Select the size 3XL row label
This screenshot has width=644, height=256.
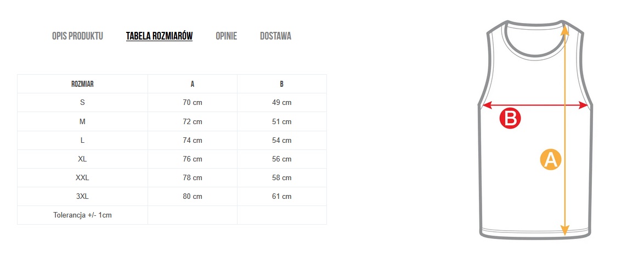82,196
